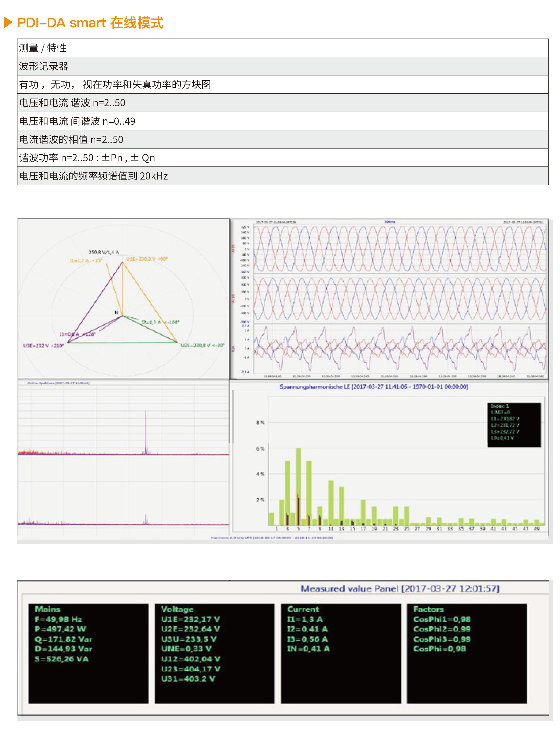Click the U1E=230.3 V phasor label
This screenshot has height=744, width=560.
146,259
